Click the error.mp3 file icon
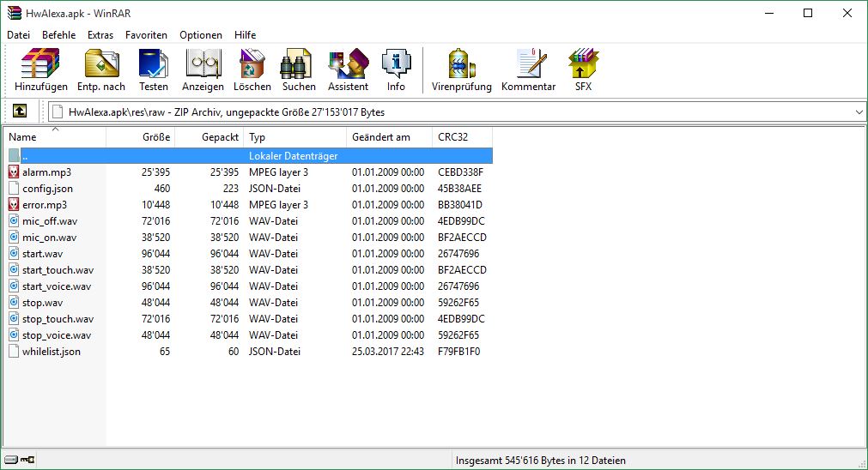 [14, 205]
